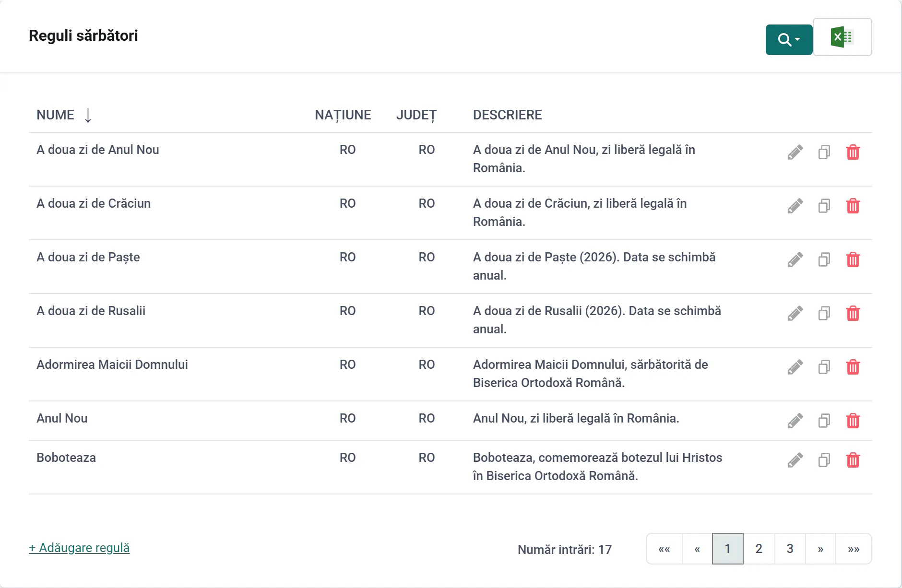Select the 'Boboteaza' name cell
The height and width of the screenshot is (588, 902).
[66, 458]
